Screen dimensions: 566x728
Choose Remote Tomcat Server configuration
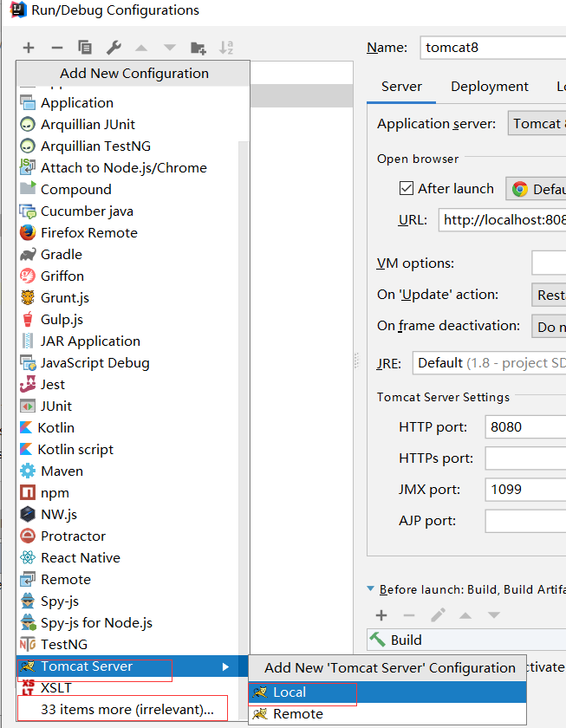tap(387, 713)
